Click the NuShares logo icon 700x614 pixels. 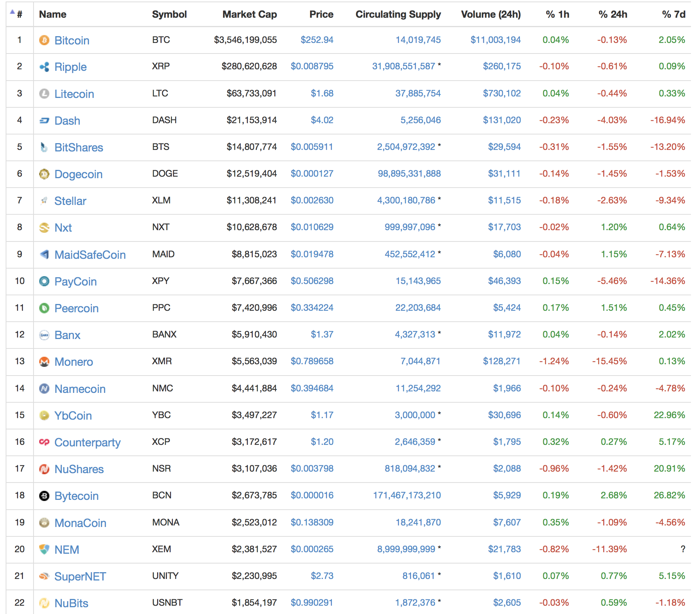44,469
